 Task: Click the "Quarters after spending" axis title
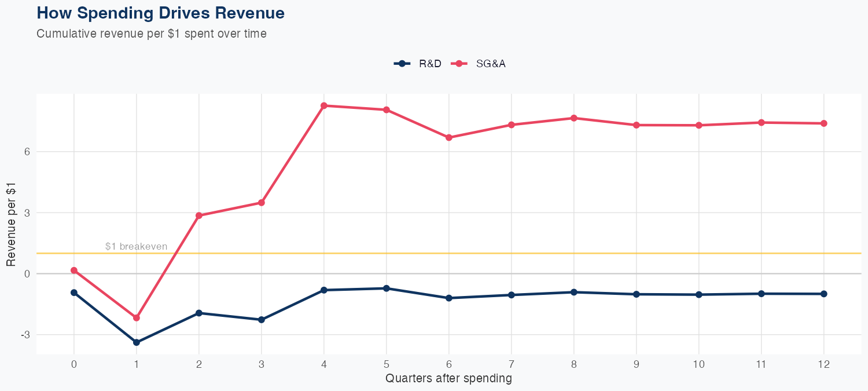448,379
